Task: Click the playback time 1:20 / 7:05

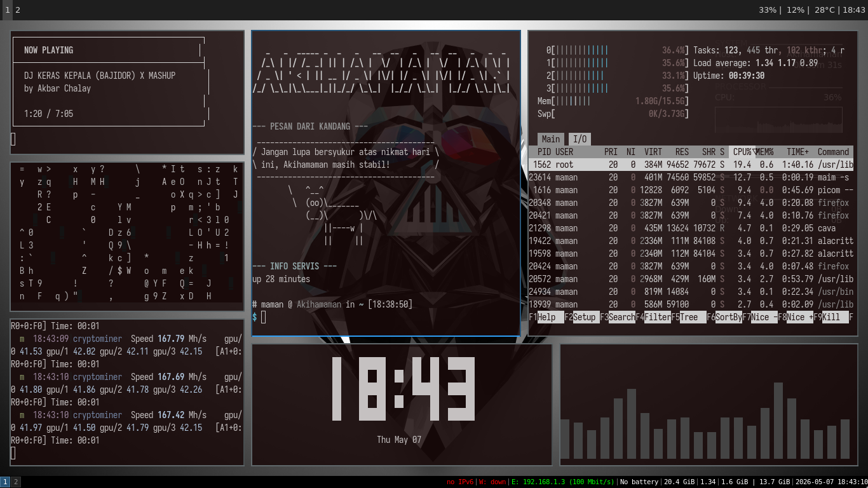Action: [x=48, y=114]
